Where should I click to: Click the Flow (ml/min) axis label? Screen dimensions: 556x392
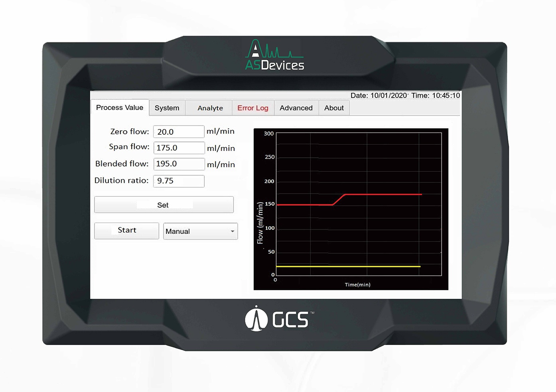coord(260,223)
